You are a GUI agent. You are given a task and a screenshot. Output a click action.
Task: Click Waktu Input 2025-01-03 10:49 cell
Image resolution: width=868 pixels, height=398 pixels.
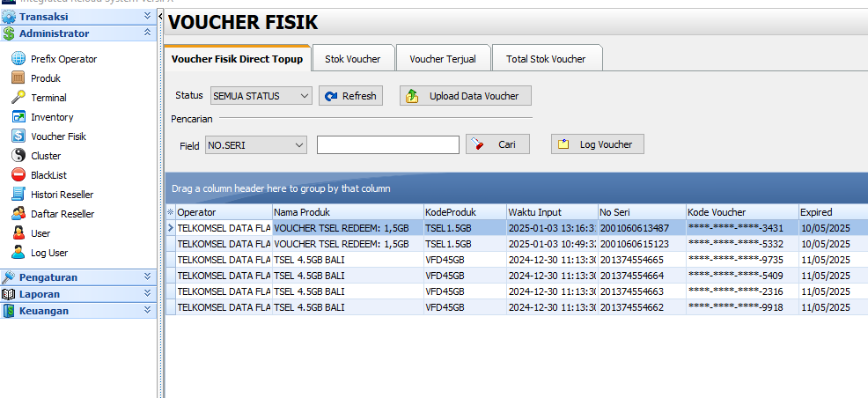552,244
